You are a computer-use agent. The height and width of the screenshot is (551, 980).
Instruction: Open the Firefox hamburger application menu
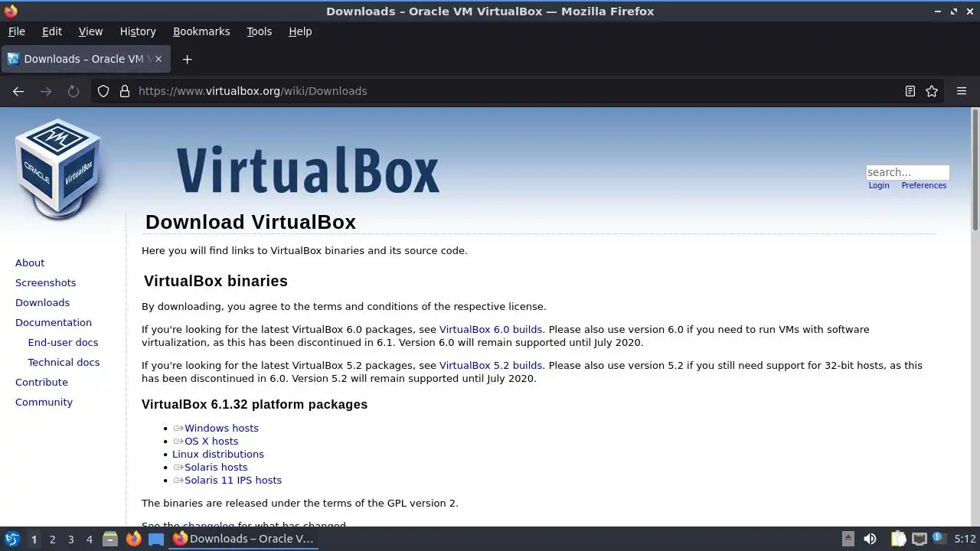[x=962, y=91]
